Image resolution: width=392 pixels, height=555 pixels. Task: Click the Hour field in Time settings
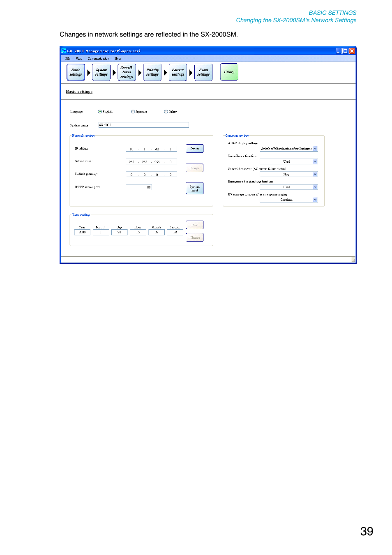coord(138,233)
